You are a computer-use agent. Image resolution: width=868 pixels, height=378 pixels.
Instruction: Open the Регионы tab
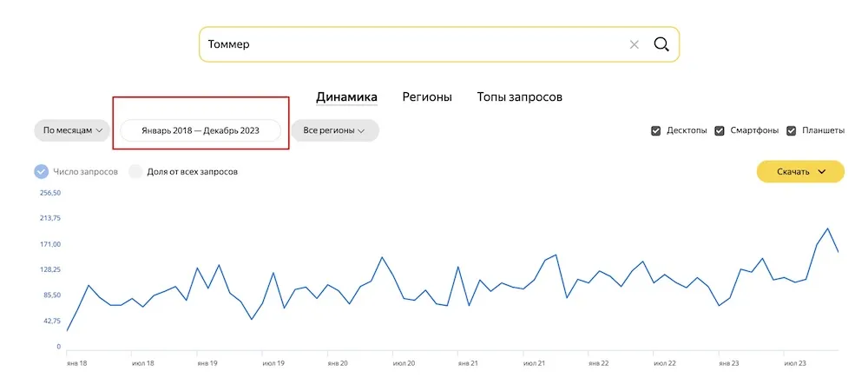point(427,97)
